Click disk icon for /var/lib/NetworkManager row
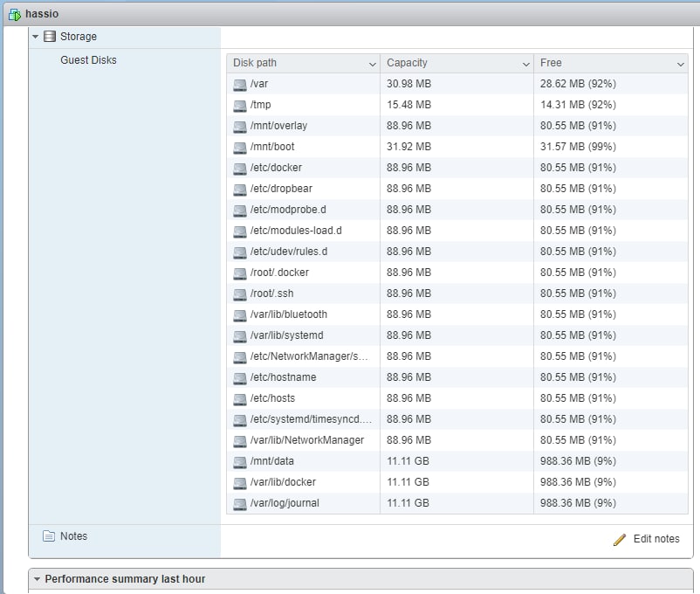Image resolution: width=700 pixels, height=594 pixels. [x=240, y=441]
